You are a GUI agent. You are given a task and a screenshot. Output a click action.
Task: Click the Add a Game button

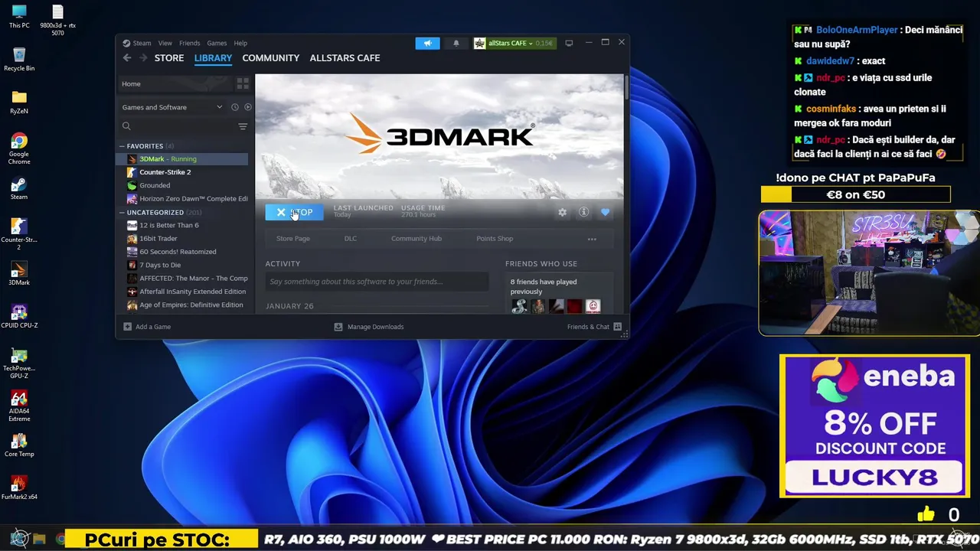click(x=147, y=327)
